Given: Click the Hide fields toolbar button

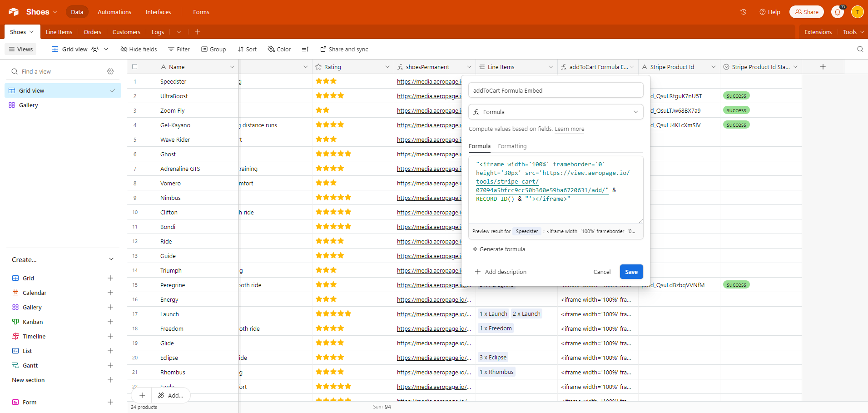Looking at the screenshot, I should point(139,49).
